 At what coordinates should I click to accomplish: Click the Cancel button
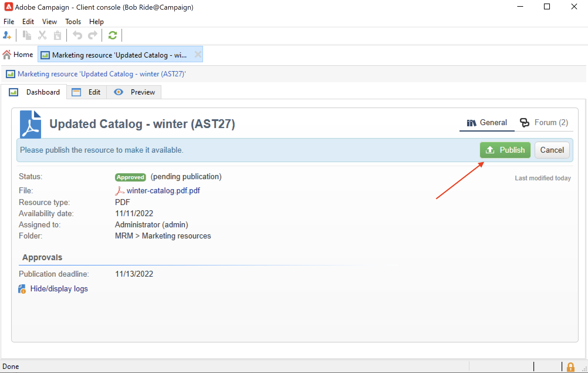(x=552, y=150)
